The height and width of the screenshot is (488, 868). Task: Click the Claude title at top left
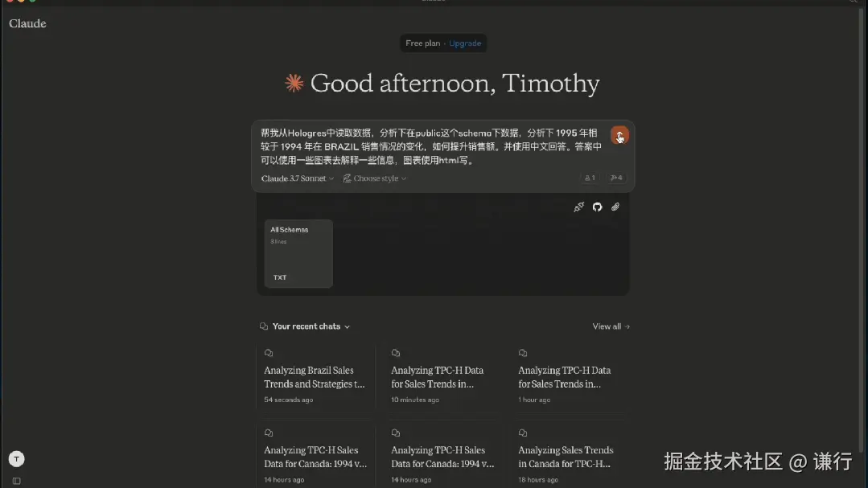pyautogui.click(x=27, y=23)
